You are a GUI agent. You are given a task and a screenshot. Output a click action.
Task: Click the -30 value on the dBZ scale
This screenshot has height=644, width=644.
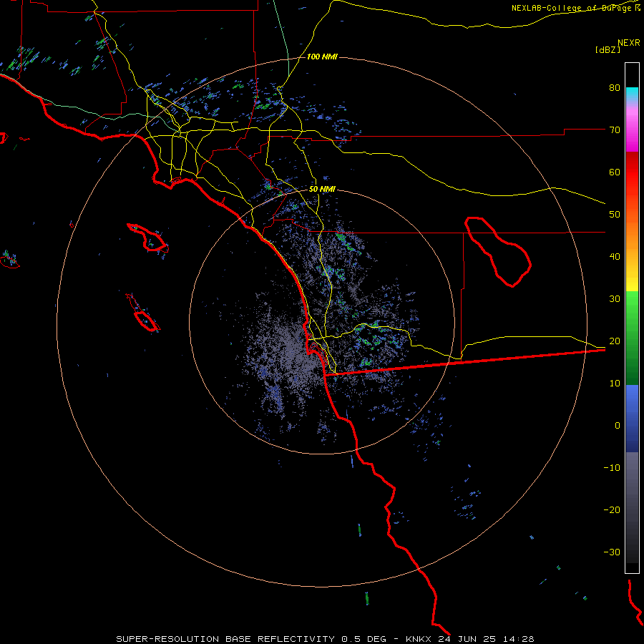[612, 552]
